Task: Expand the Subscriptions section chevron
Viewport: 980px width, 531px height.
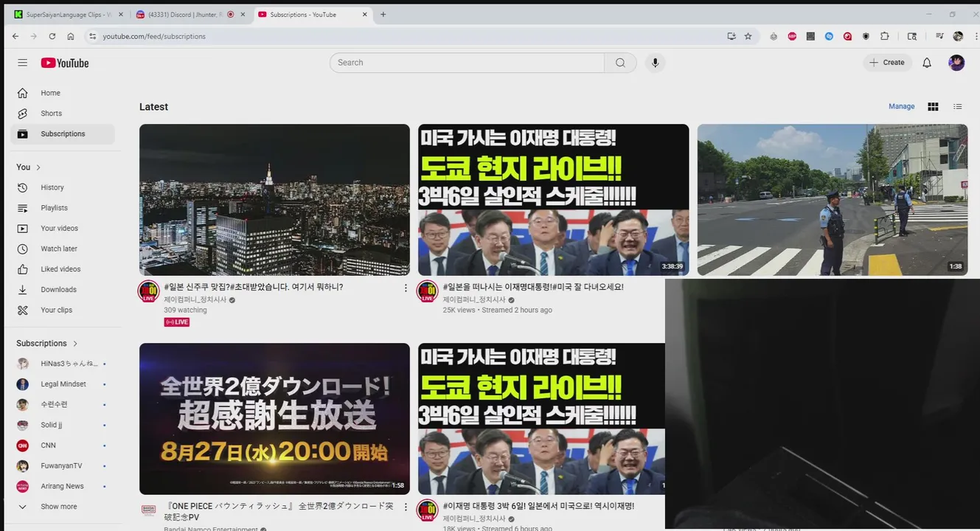Action: tap(75, 344)
